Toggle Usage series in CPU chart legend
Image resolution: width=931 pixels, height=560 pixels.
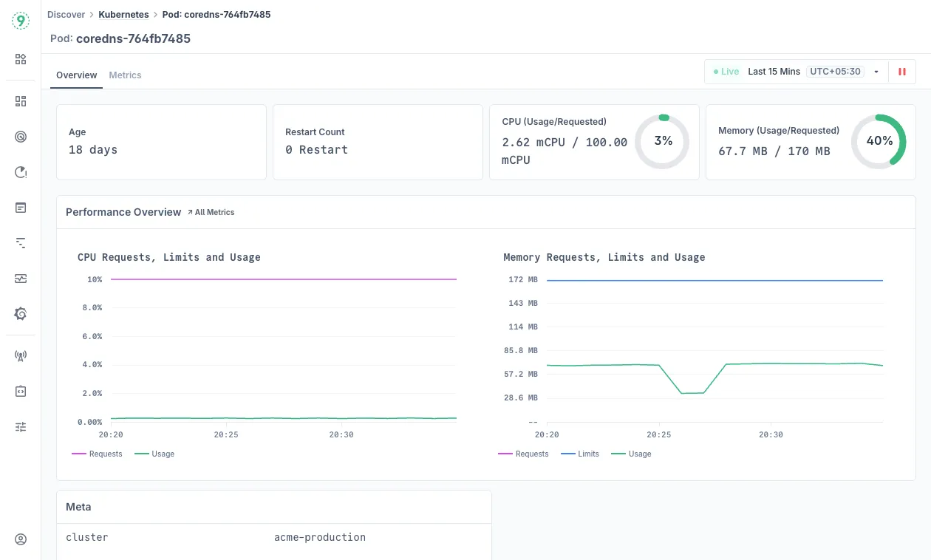(x=163, y=454)
